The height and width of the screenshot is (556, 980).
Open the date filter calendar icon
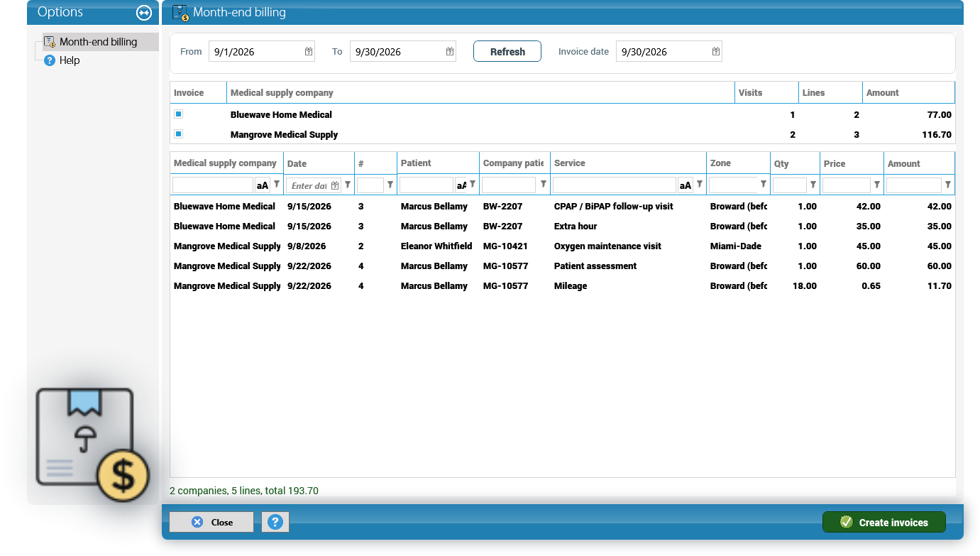(335, 185)
